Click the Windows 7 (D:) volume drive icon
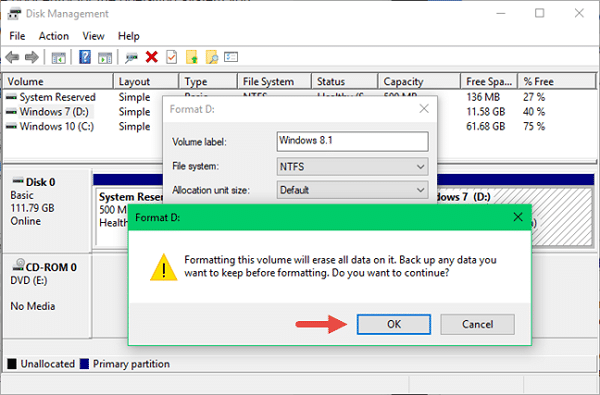600x395 pixels. tap(11, 112)
